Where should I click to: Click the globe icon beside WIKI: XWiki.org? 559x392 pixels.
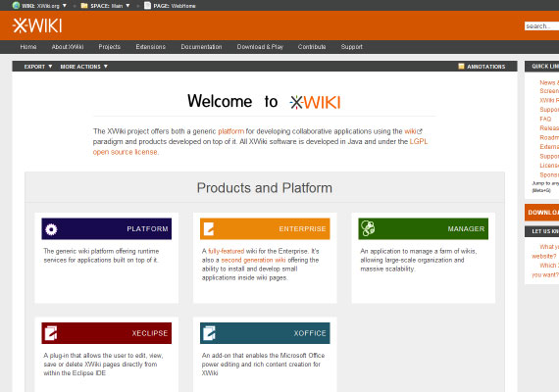[x=16, y=5]
